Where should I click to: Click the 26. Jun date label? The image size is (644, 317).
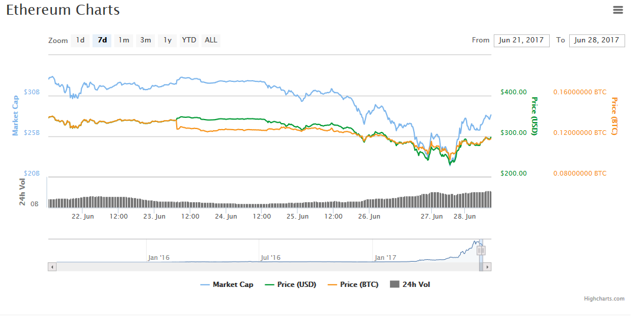[x=369, y=216]
